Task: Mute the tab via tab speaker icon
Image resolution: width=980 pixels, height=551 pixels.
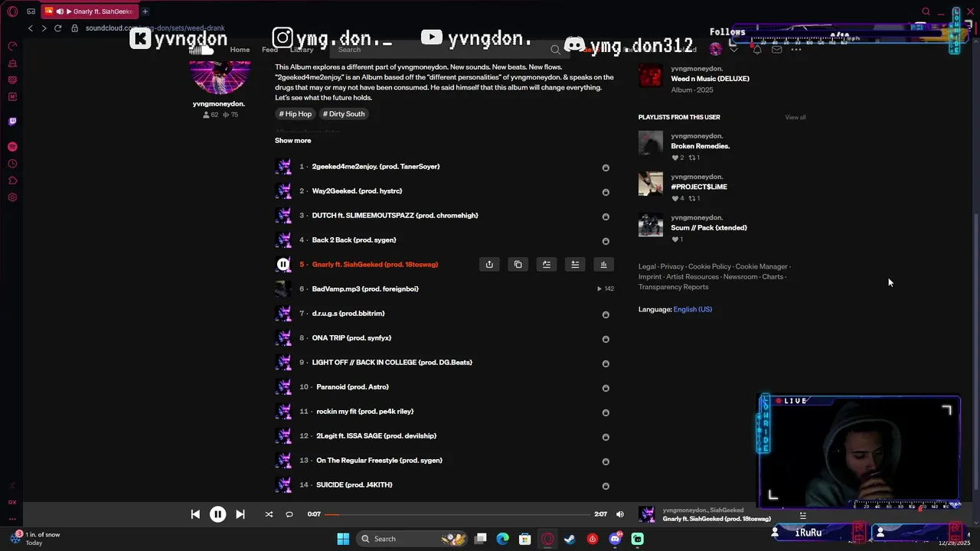Action: 60,11
